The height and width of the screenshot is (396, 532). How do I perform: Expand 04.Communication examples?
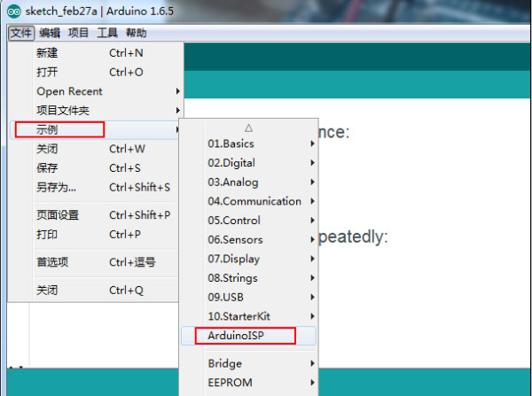[x=248, y=201]
